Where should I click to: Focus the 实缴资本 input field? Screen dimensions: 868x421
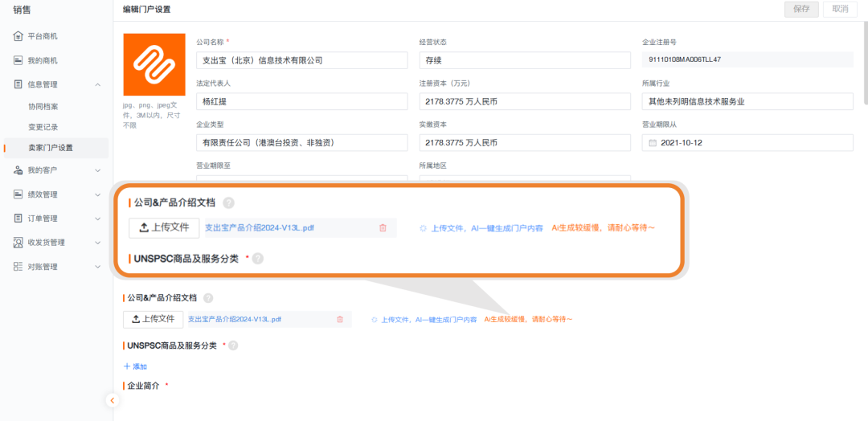pyautogui.click(x=525, y=143)
